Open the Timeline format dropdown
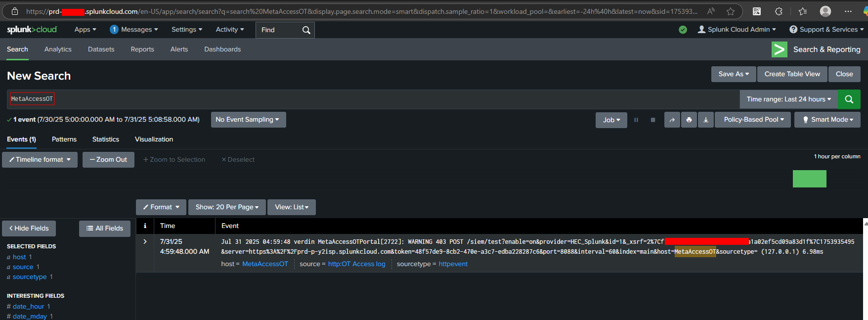This screenshot has width=868, height=320. click(40, 160)
